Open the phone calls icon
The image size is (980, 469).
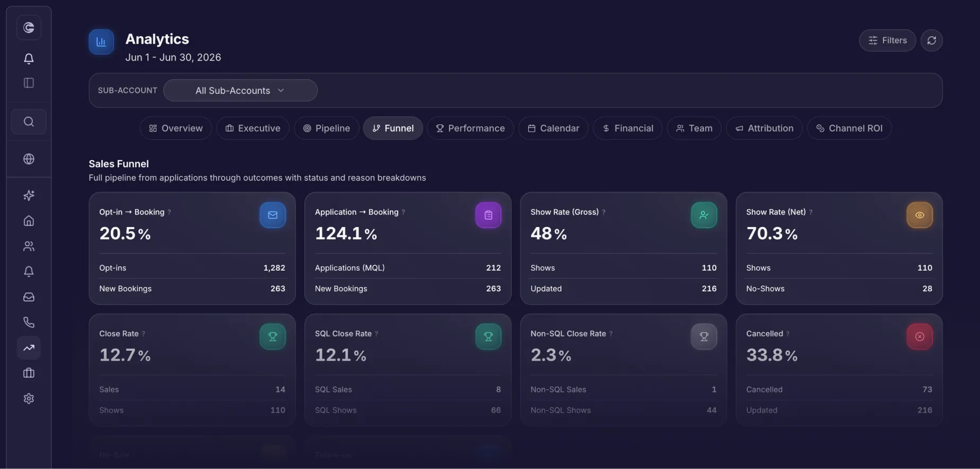click(29, 323)
